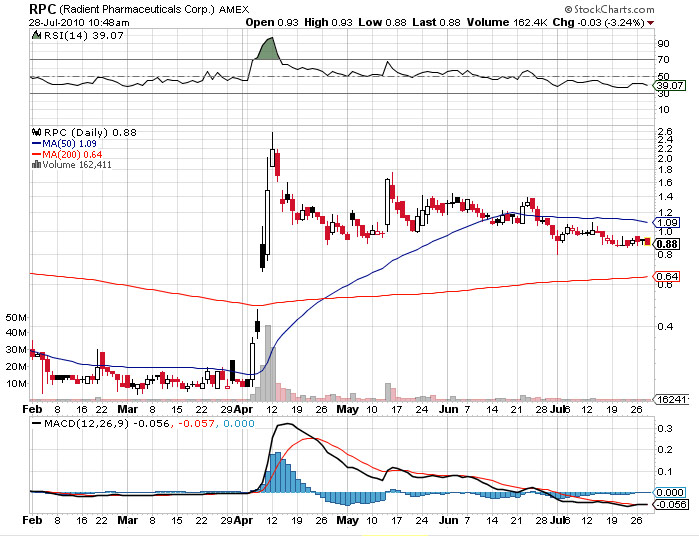Click the RPC candlestick legend icon

37,132
